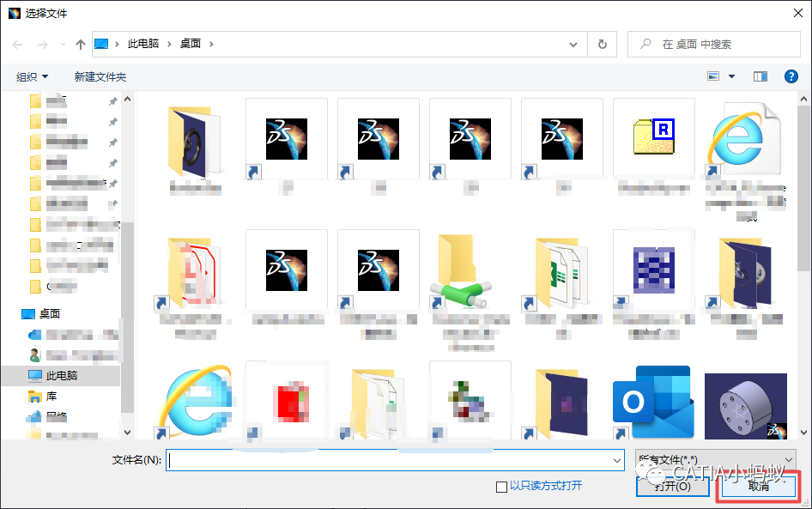Click the 打开(O) button
The height and width of the screenshot is (509, 812).
(672, 486)
